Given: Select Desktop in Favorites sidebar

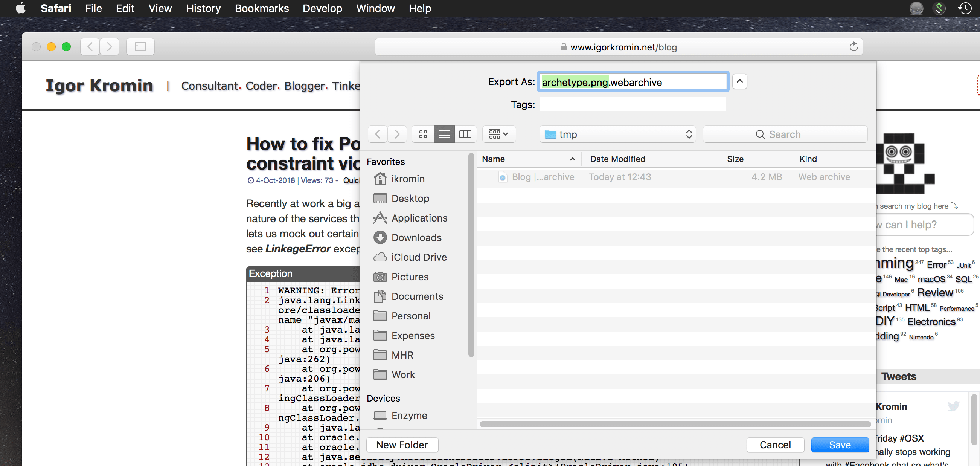Looking at the screenshot, I should pos(401,199).
